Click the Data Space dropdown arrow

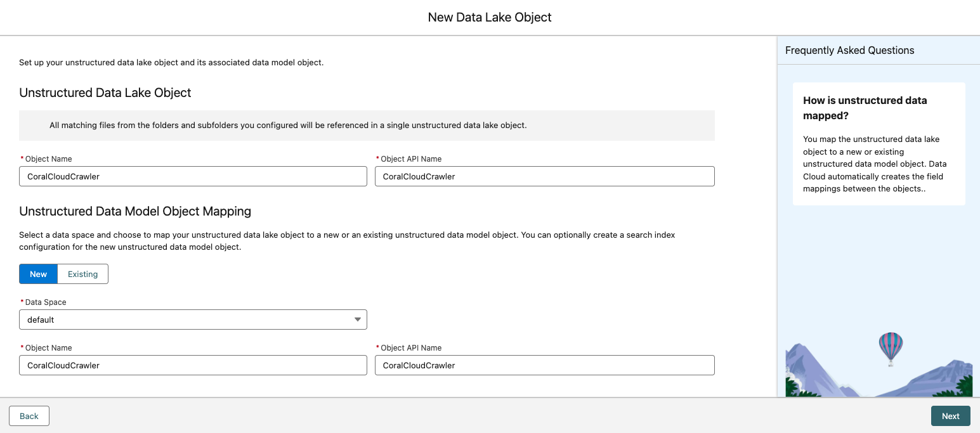click(x=357, y=320)
